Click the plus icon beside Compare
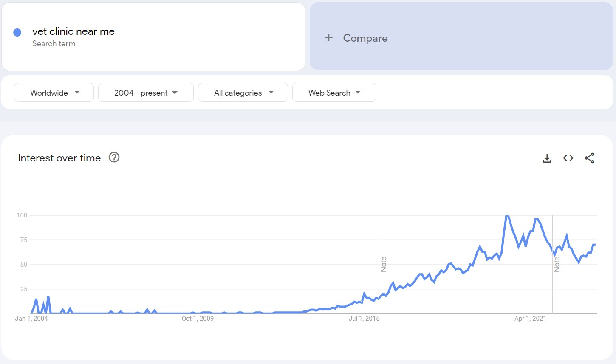616x364 pixels. pos(329,38)
